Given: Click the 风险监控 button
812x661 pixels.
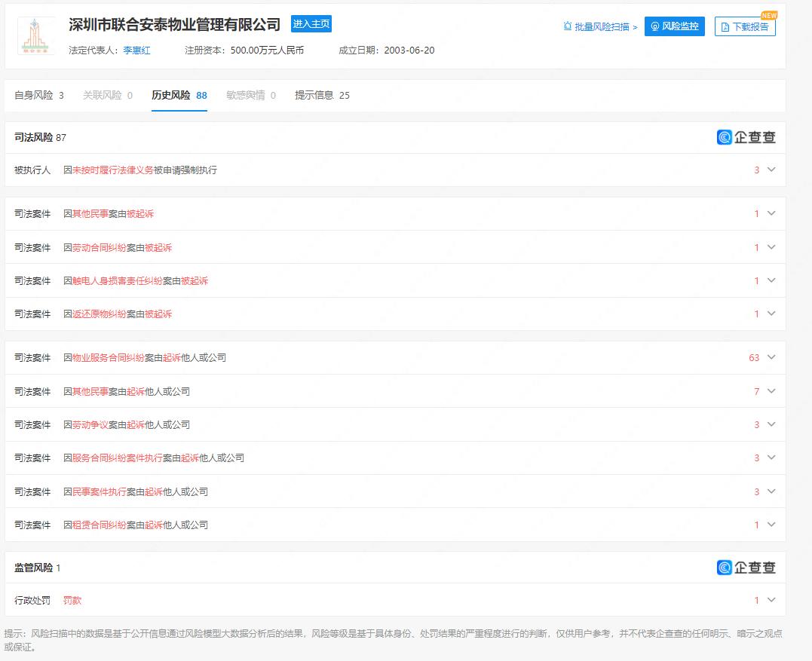Looking at the screenshot, I should click(x=674, y=26).
